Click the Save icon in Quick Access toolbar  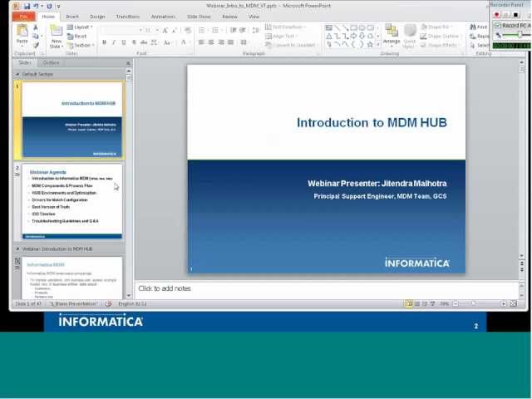[27, 6]
